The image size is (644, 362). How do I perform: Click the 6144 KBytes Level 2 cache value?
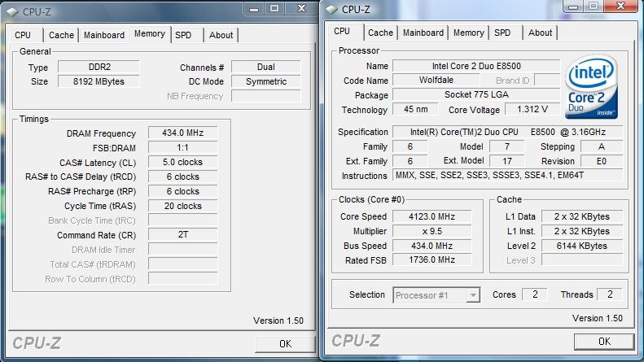pyautogui.click(x=582, y=246)
